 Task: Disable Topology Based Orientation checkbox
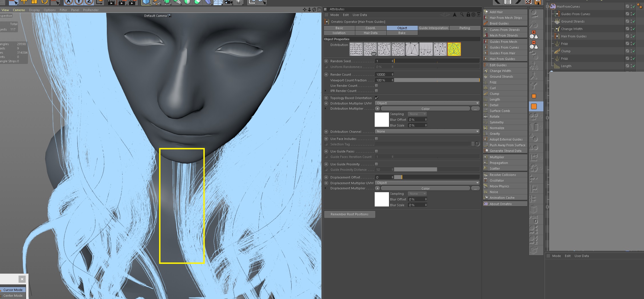[376, 98]
